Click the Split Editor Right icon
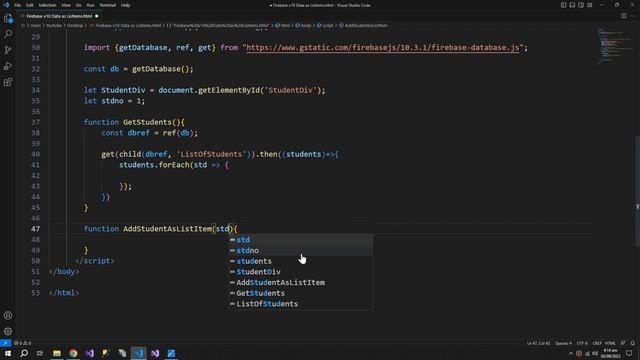The width and height of the screenshot is (640, 360). click(624, 16)
